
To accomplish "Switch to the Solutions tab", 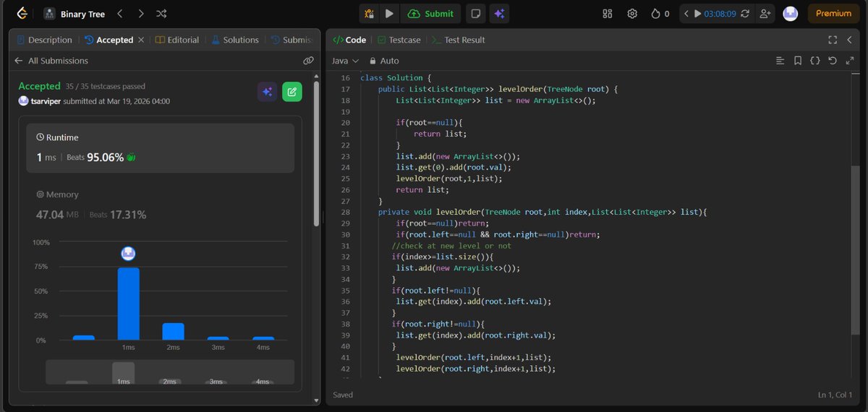I will pos(235,40).
